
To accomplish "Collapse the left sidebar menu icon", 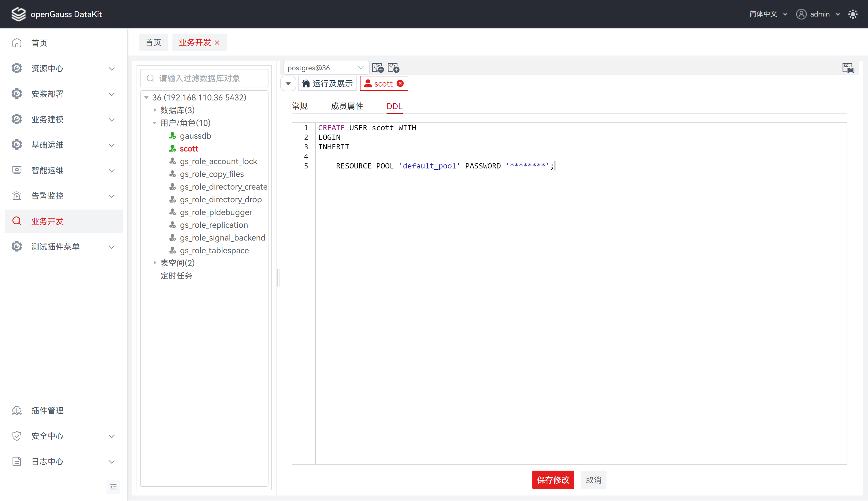I will point(113,487).
